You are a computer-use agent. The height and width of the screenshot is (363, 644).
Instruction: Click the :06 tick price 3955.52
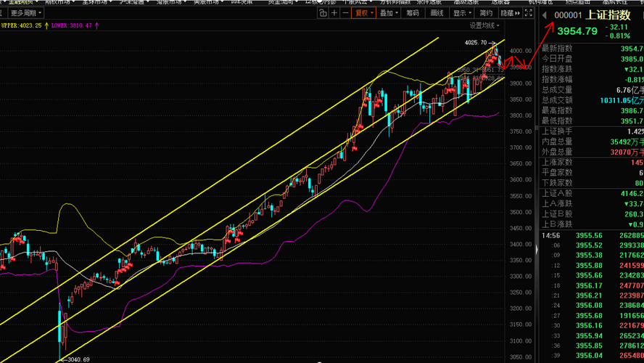589,245
